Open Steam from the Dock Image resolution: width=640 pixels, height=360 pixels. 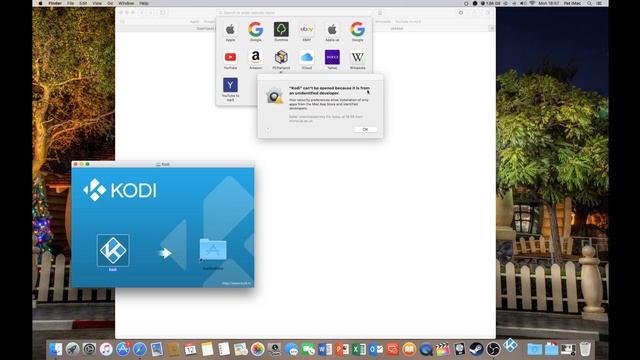coord(476,349)
